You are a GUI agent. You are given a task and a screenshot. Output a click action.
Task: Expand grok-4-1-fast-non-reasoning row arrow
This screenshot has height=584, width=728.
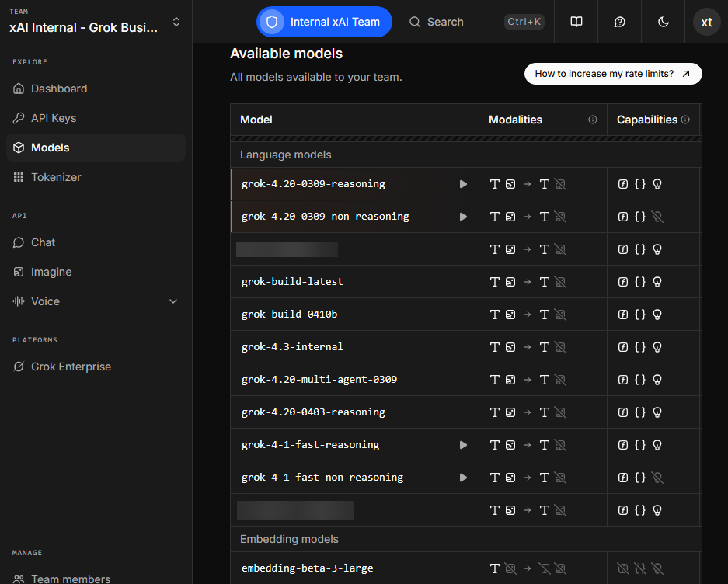click(x=463, y=478)
